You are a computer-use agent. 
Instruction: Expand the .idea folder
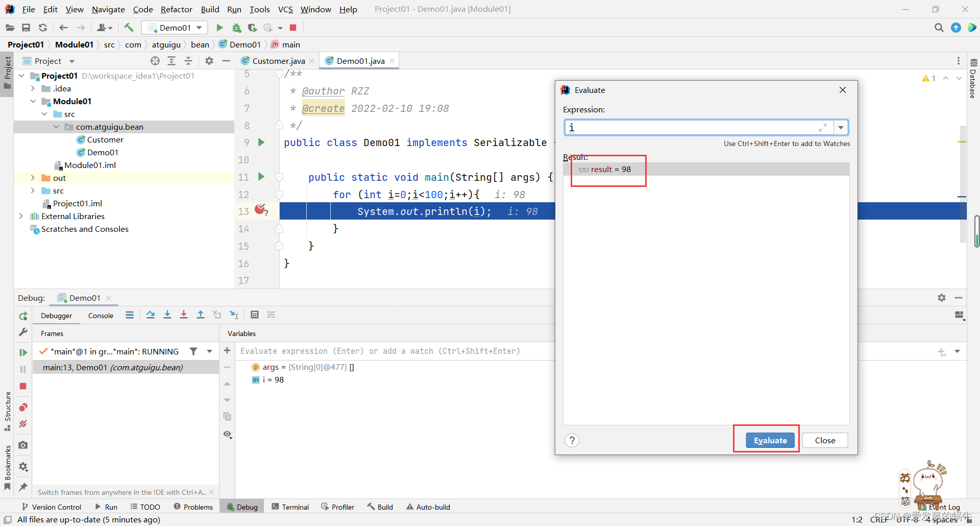coord(33,88)
